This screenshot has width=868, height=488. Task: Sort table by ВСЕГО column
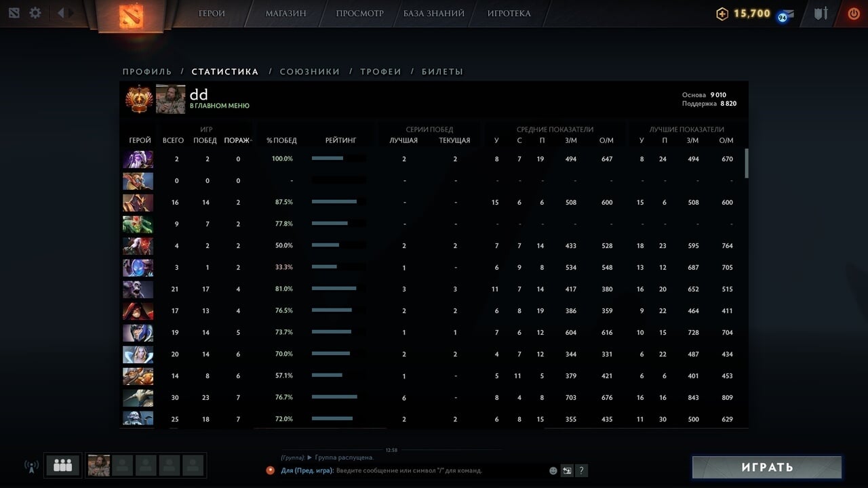click(173, 140)
